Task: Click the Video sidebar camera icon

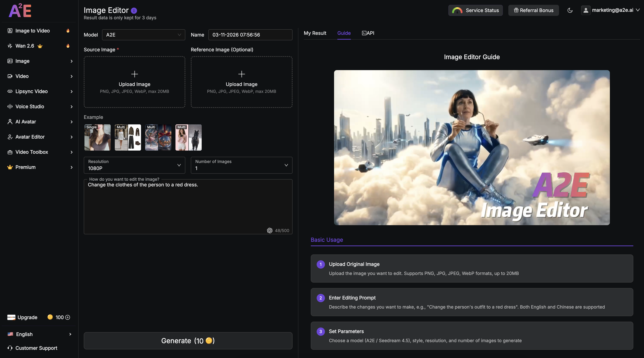Action: click(10, 76)
